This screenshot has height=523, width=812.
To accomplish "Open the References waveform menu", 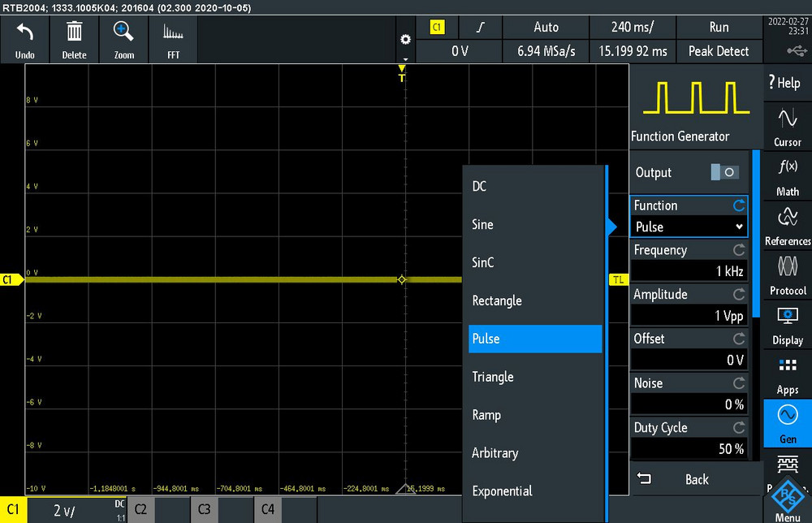I will click(x=787, y=227).
